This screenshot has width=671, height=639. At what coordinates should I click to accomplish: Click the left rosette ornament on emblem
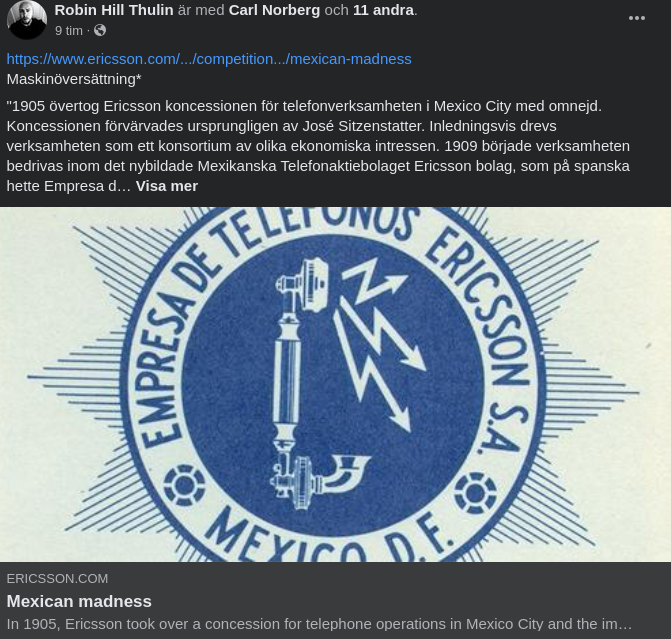coord(184,485)
